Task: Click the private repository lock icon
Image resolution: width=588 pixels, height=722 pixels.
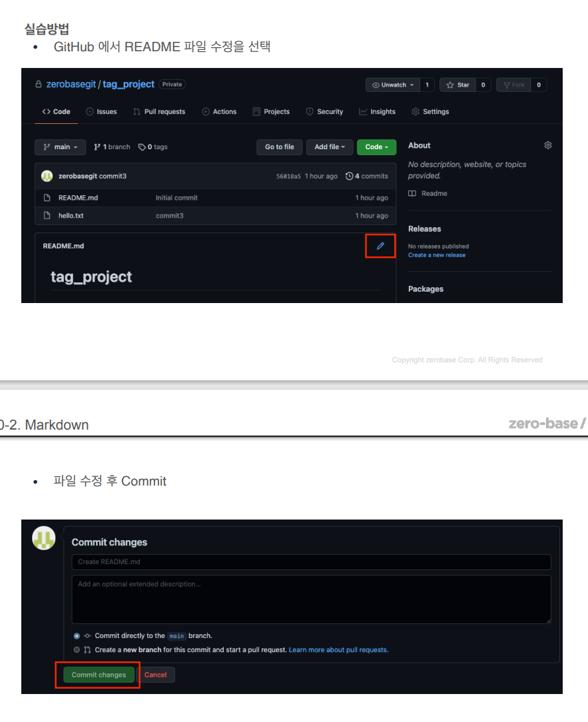Action: pos(39,85)
